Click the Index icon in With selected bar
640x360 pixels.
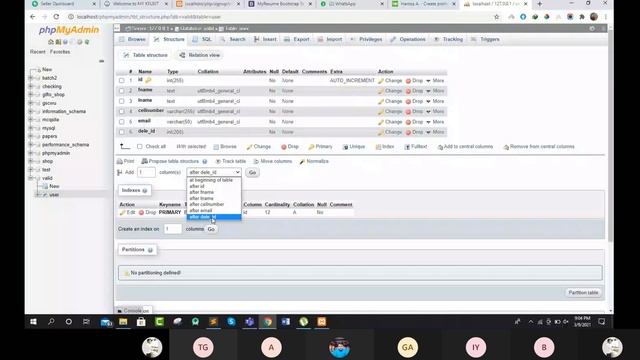pyautogui.click(x=378, y=147)
